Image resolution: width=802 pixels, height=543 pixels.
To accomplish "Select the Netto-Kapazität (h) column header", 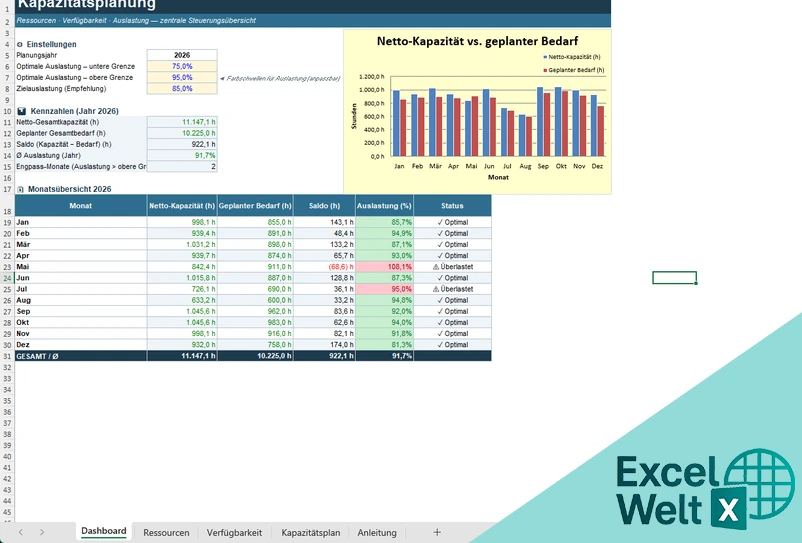I will pos(182,206).
